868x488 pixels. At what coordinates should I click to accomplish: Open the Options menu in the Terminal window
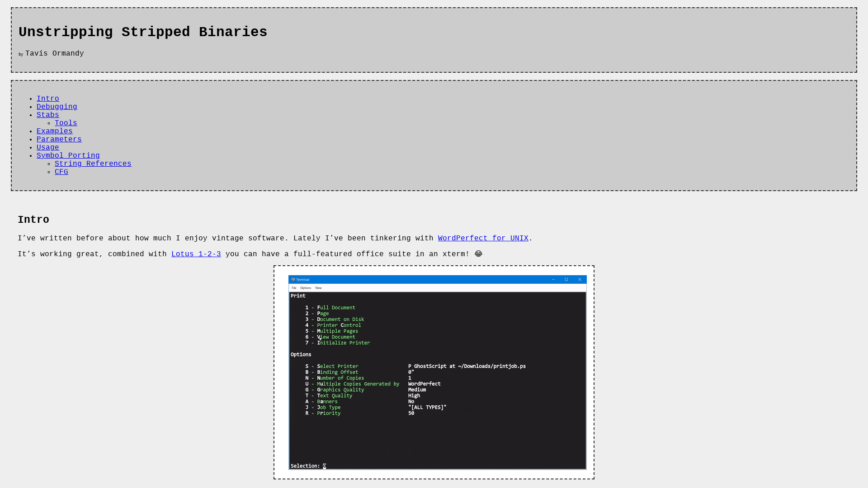[x=306, y=288]
